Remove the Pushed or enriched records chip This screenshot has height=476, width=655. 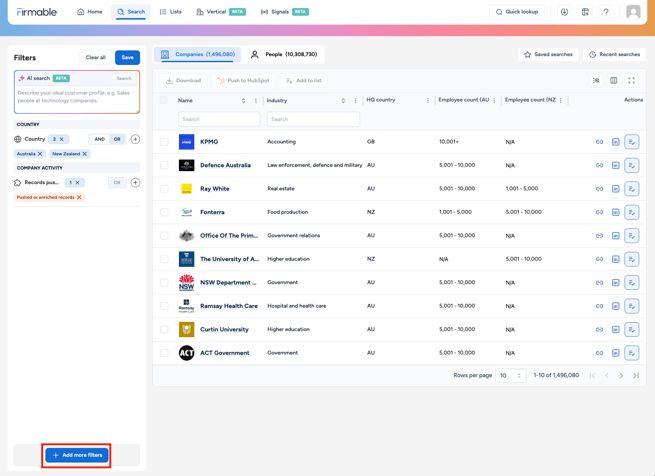pos(79,197)
